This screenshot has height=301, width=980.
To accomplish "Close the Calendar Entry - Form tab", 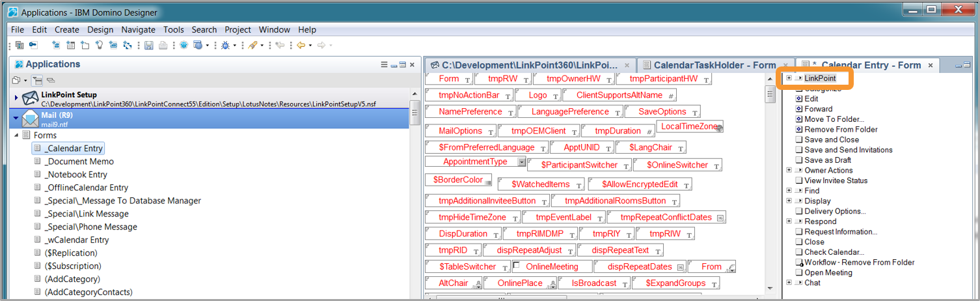I will (x=931, y=65).
